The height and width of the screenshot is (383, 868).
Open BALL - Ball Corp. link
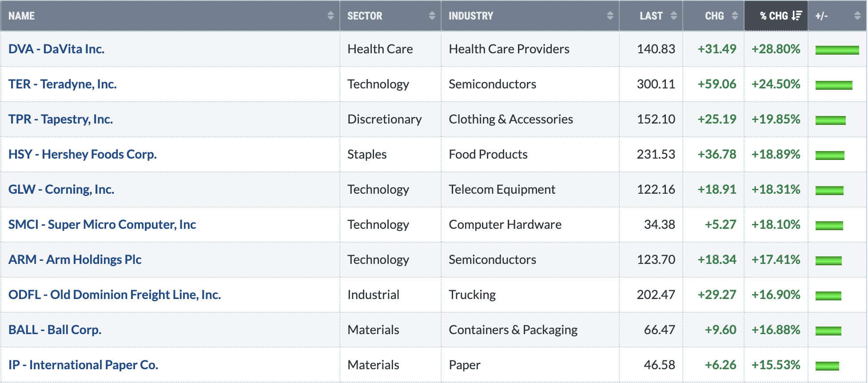click(55, 330)
